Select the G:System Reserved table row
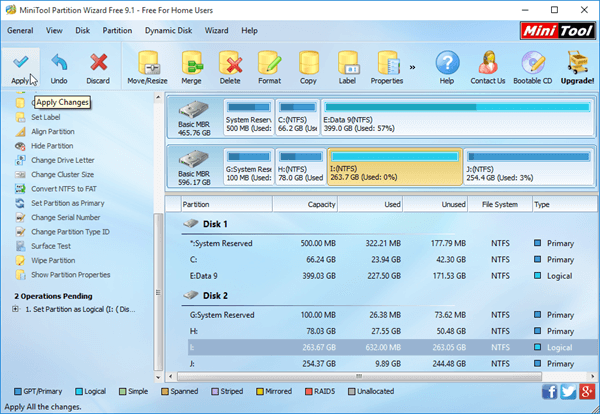This screenshot has height=414, width=600. pyautogui.click(x=392, y=315)
